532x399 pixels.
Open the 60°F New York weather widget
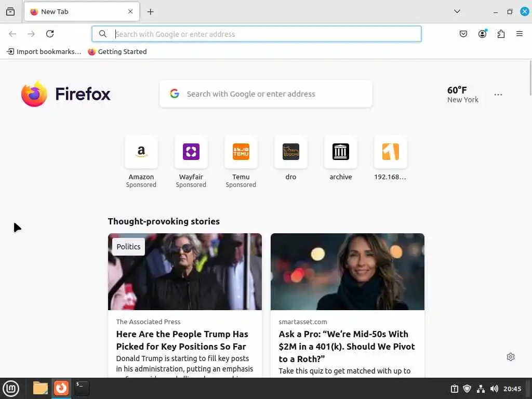coord(462,95)
